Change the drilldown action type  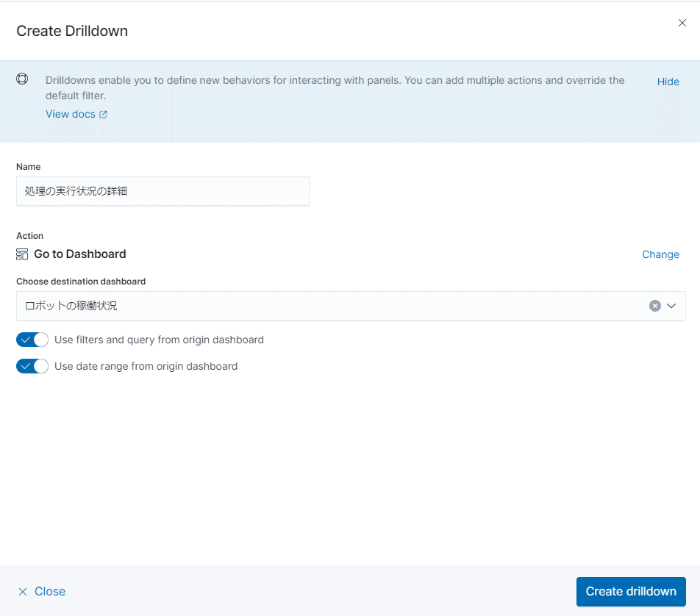660,254
